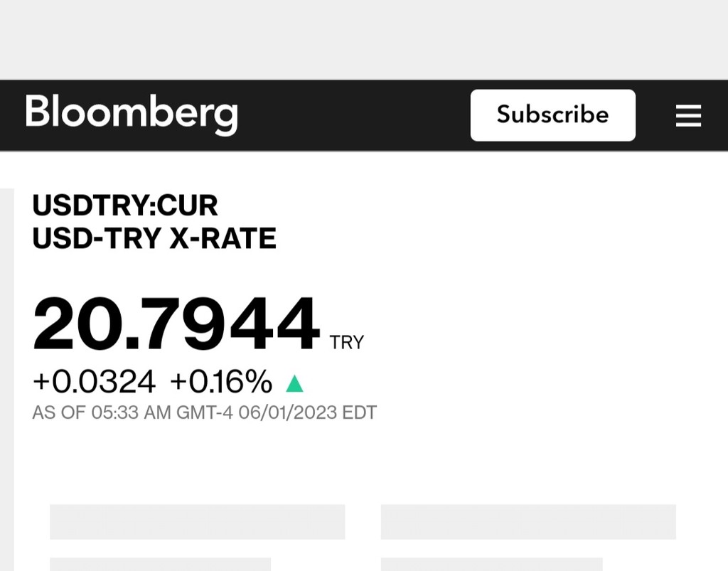The image size is (728, 571).
Task: Click the upper-right loading placeholder bar
Action: click(528, 522)
